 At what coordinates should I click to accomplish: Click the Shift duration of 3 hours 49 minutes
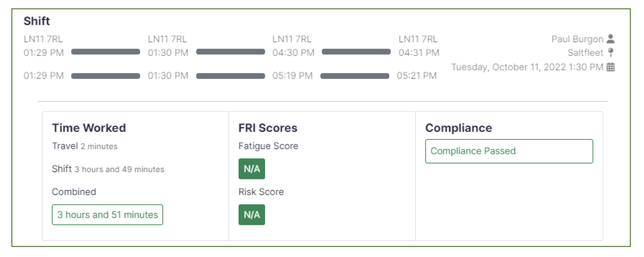point(108,169)
